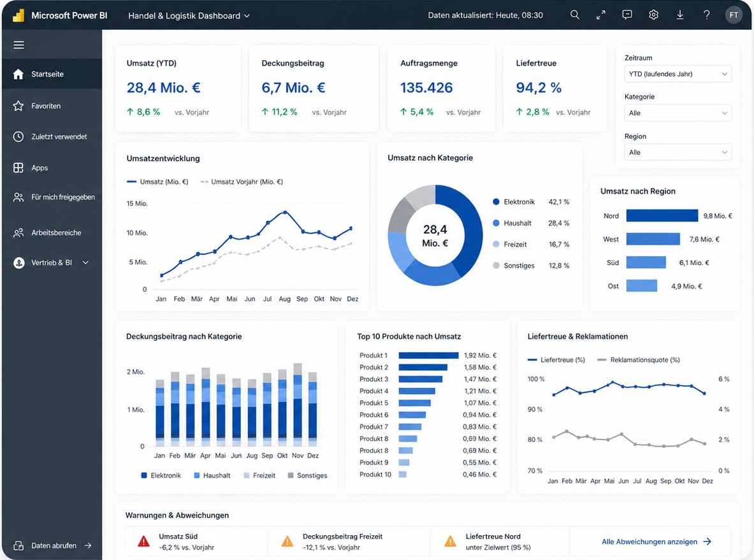The width and height of the screenshot is (754, 560).
Task: Click Daten aktualisiert: Heute, 08:30 text
Action: (x=485, y=15)
